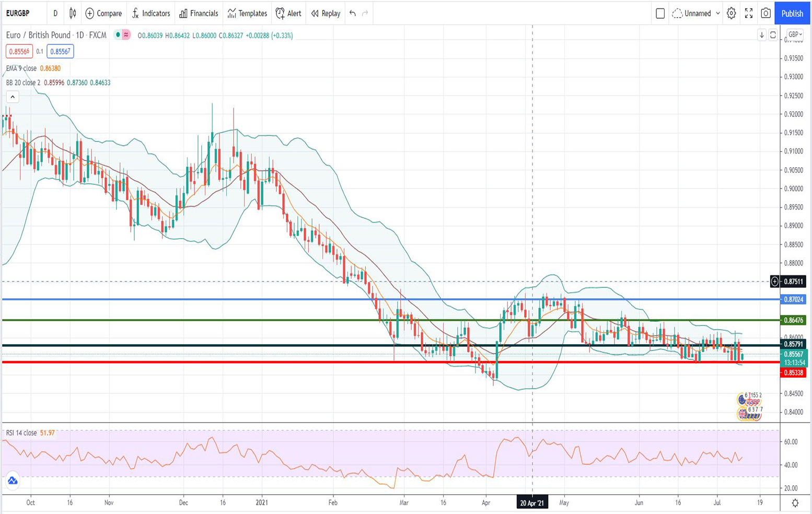Collapse the indicator legend with chevron
812x514 pixels.
[x=13, y=97]
